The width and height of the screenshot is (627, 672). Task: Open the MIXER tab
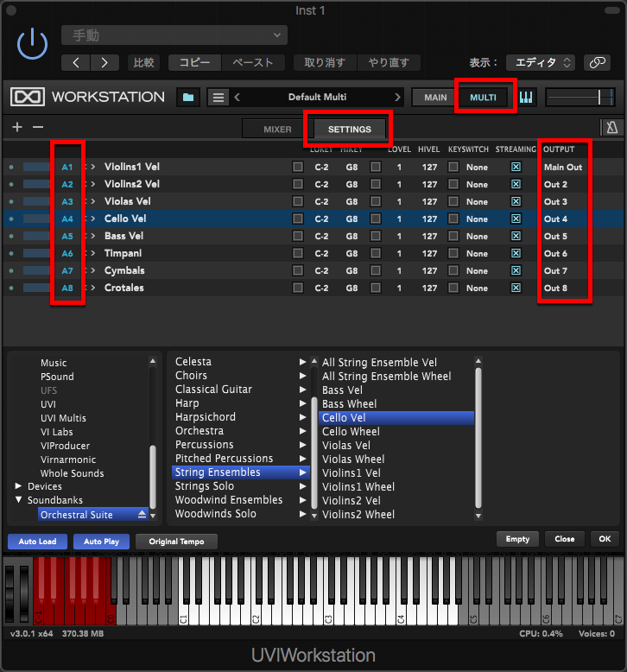pyautogui.click(x=277, y=129)
